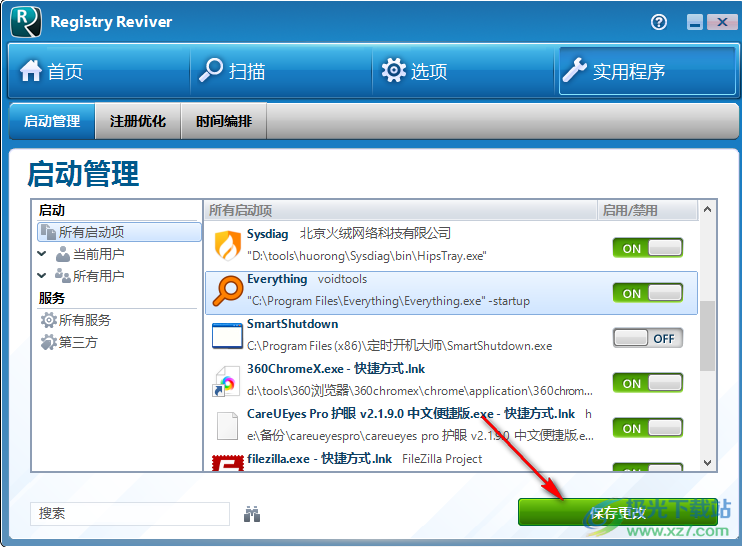The width and height of the screenshot is (742, 547).
Task: Click the Everything magnifier icon
Action: [228, 291]
